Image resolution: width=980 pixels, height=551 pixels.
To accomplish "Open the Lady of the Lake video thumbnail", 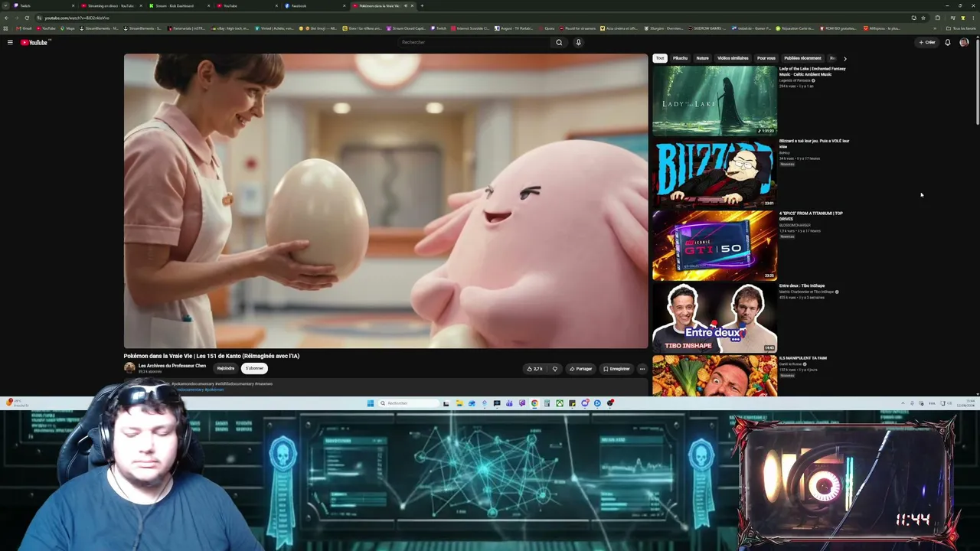I will [714, 100].
